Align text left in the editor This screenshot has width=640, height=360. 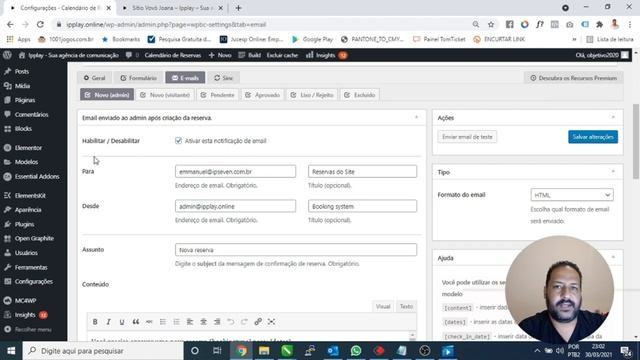pyautogui.click(x=190, y=322)
